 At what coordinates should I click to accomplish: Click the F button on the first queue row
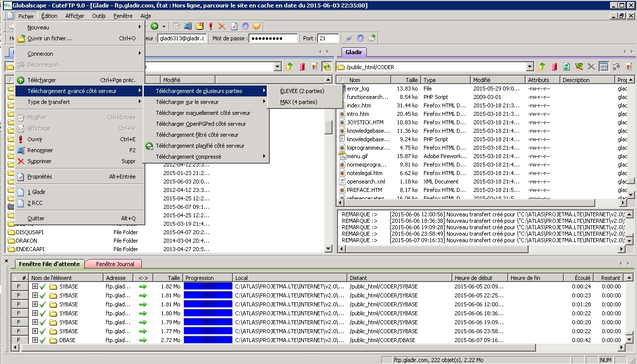pyautogui.click(x=19, y=286)
